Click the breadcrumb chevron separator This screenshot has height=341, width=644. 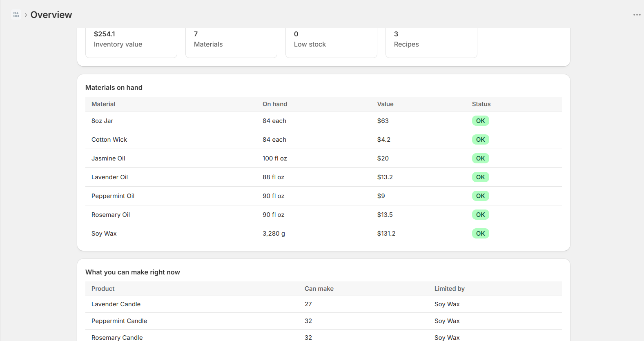(26, 15)
